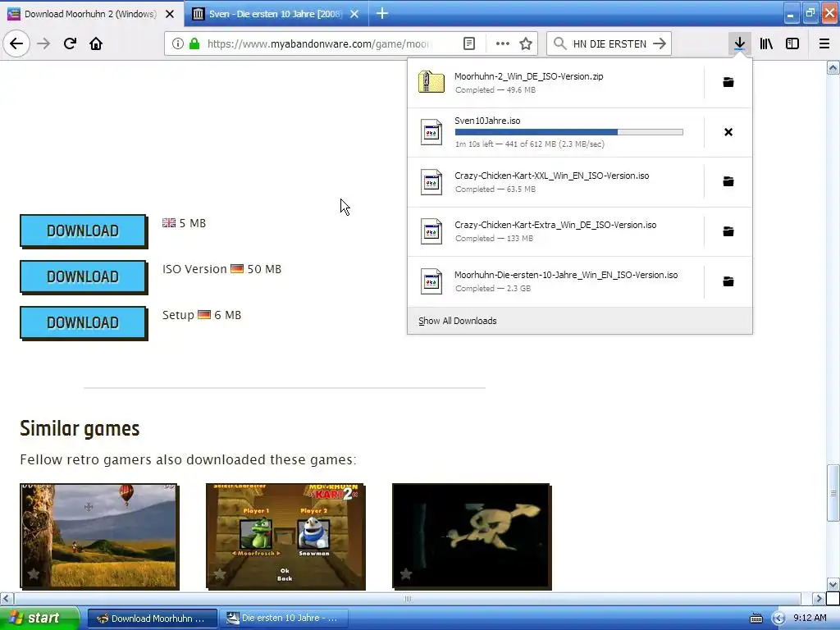Click file icon of Crazy-Chicken-Kart-Extra download
This screenshot has width=840, height=630.
pos(431,231)
